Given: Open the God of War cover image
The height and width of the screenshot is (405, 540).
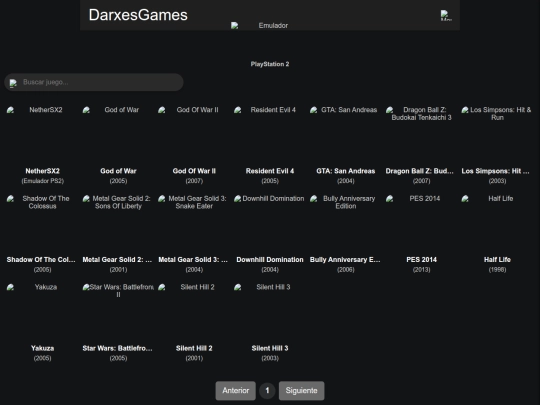Looking at the screenshot, I should tap(118, 134).
